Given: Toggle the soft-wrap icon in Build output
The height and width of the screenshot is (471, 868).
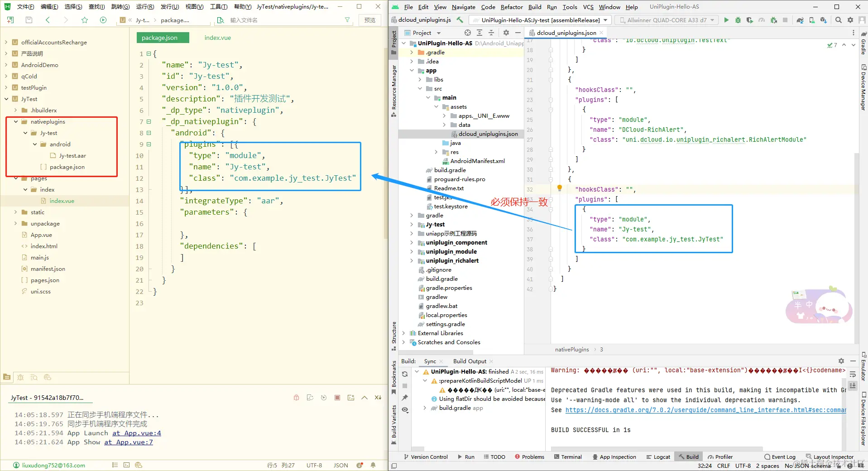Looking at the screenshot, I should click(853, 374).
